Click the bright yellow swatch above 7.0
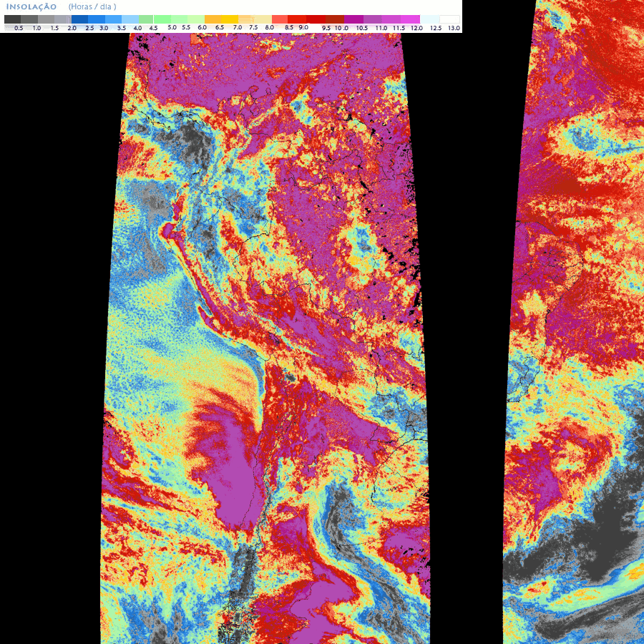This screenshot has height=644, width=644. [x=230, y=19]
